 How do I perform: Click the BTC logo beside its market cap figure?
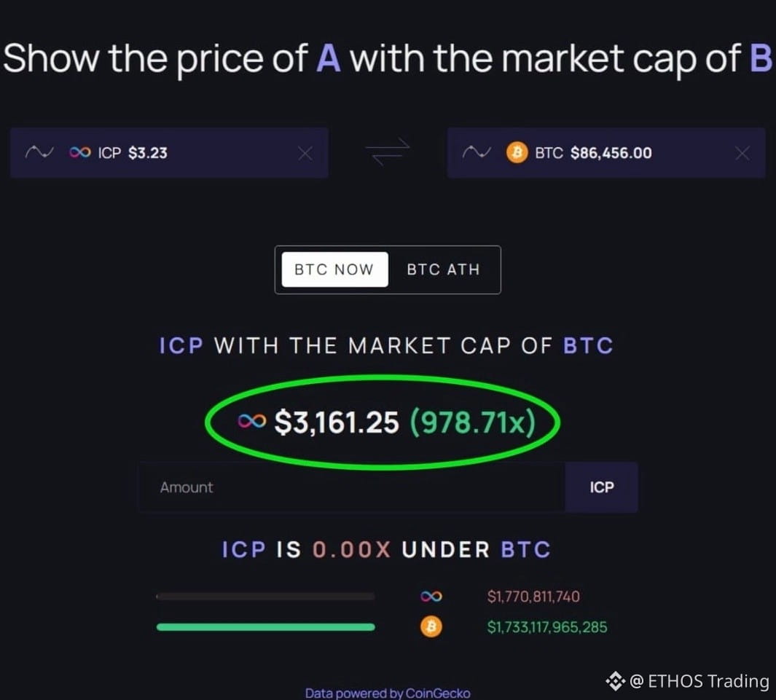tap(431, 626)
